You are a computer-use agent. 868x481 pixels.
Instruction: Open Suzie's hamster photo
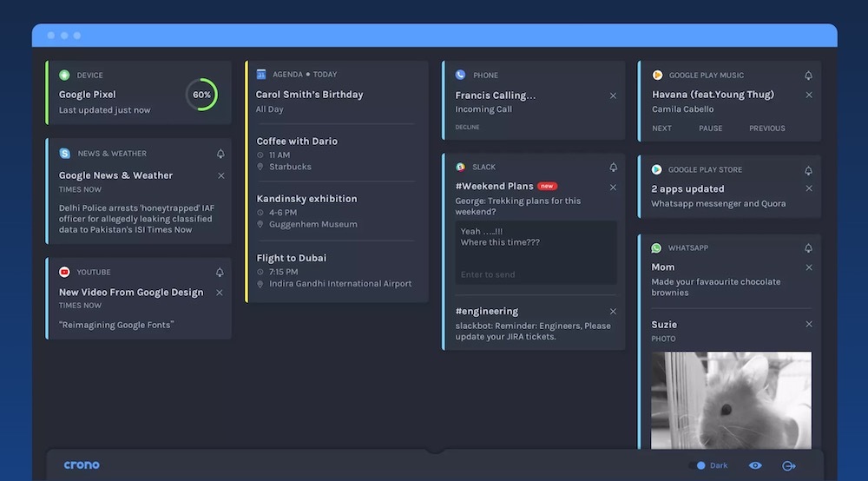tap(731, 399)
